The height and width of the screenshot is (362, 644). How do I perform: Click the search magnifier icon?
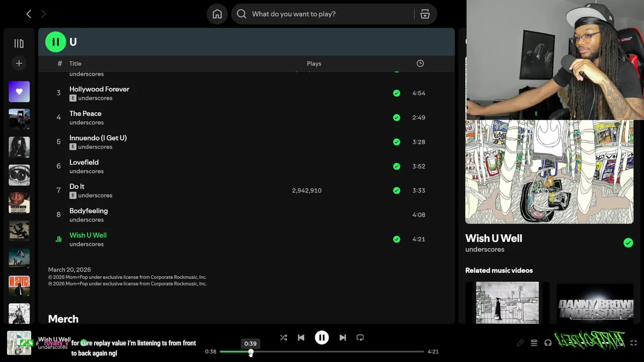[x=242, y=14]
